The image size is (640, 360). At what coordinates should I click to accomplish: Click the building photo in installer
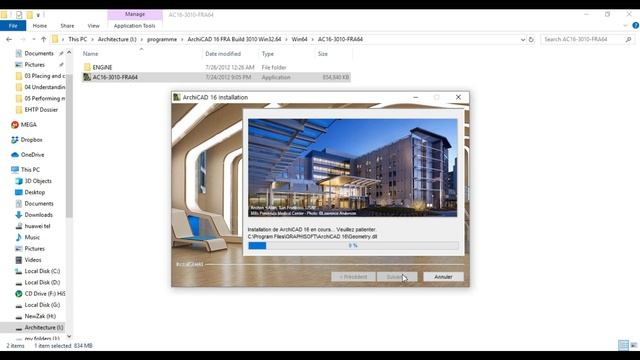(x=353, y=168)
